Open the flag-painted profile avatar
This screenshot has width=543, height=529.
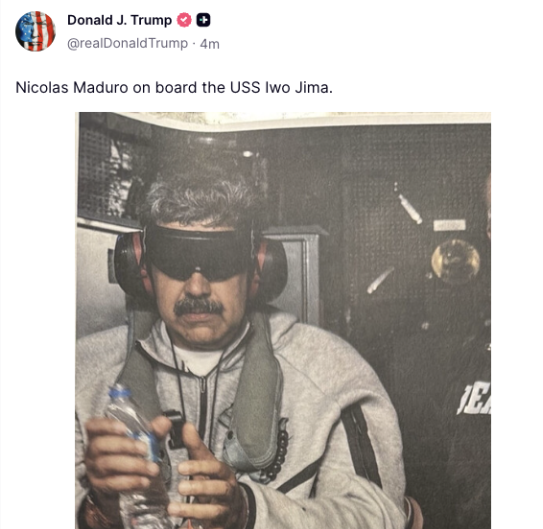coord(35,31)
